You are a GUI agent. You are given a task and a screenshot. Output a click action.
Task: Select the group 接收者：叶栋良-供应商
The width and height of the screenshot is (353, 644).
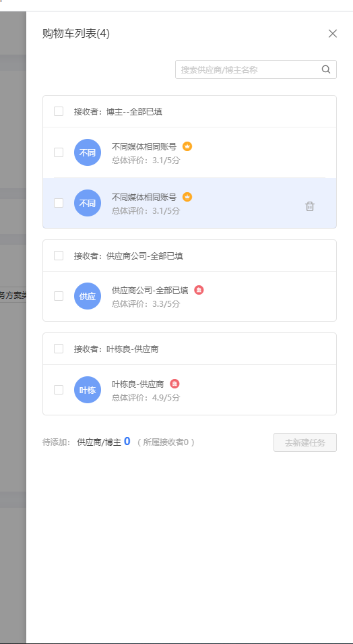coord(59,349)
